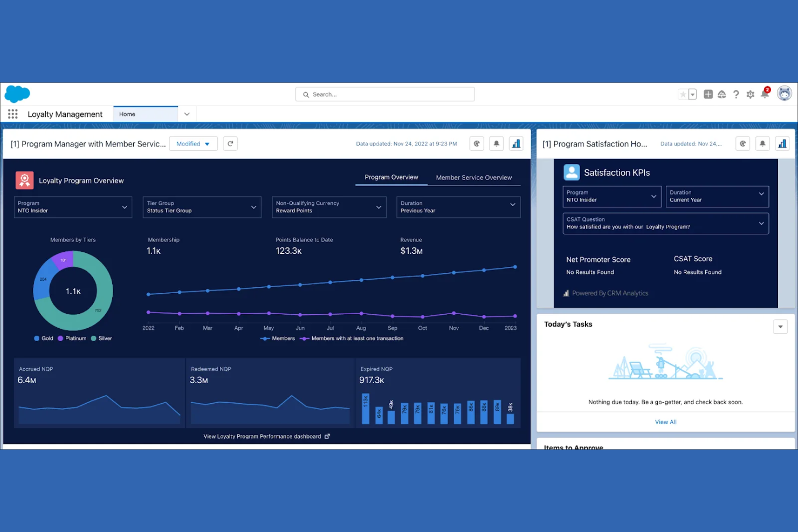Toggle the Members line legend
Image resolution: width=798 pixels, height=532 pixels.
[x=278, y=338]
